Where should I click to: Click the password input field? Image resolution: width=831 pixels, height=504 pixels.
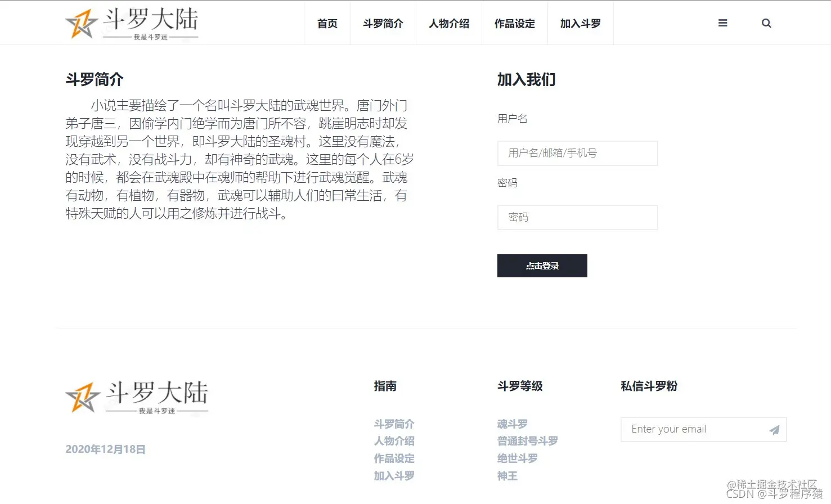click(577, 217)
